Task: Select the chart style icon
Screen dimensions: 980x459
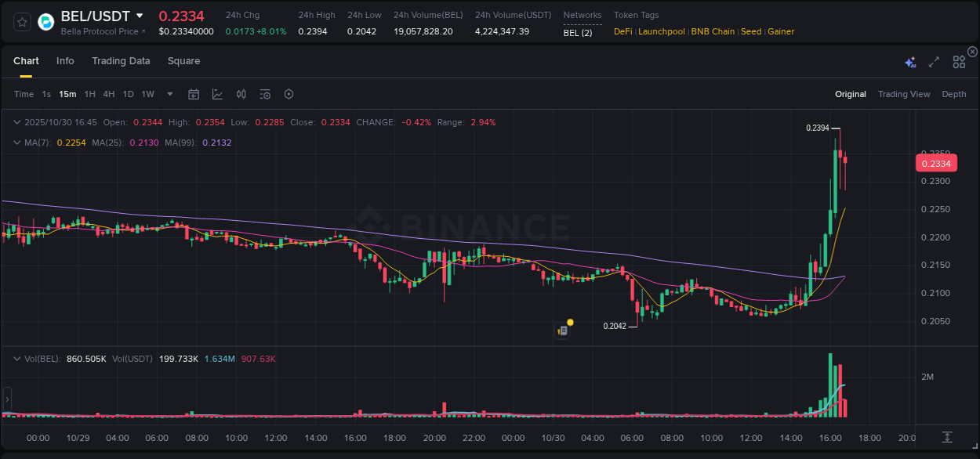Action: (217, 93)
